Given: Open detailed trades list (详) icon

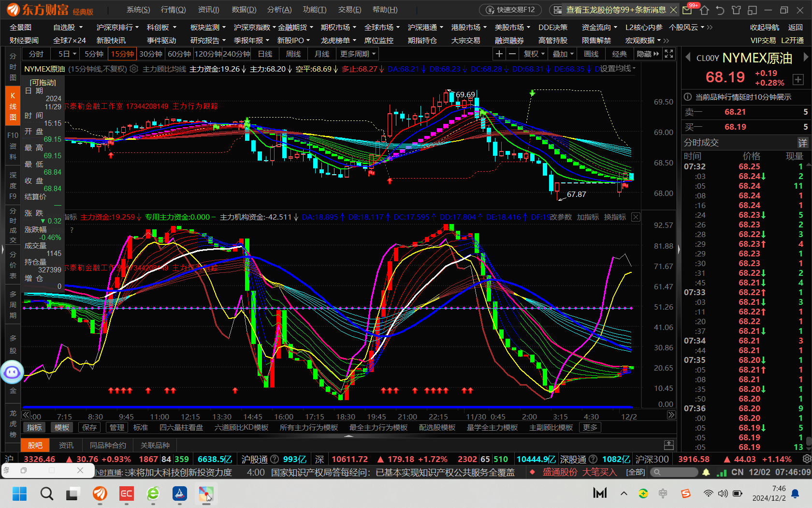Looking at the screenshot, I should [802, 142].
